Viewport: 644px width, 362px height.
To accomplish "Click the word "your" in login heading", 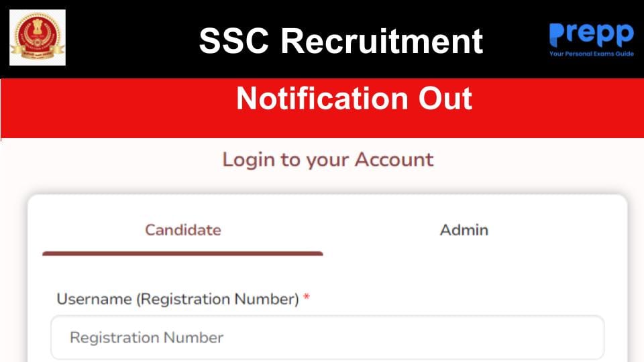I will pyautogui.click(x=328, y=160).
